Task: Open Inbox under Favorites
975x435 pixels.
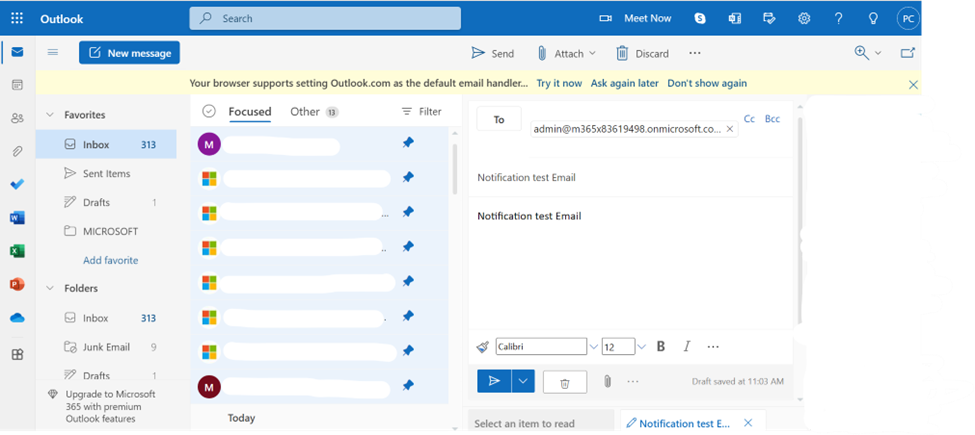Action: 106,144
